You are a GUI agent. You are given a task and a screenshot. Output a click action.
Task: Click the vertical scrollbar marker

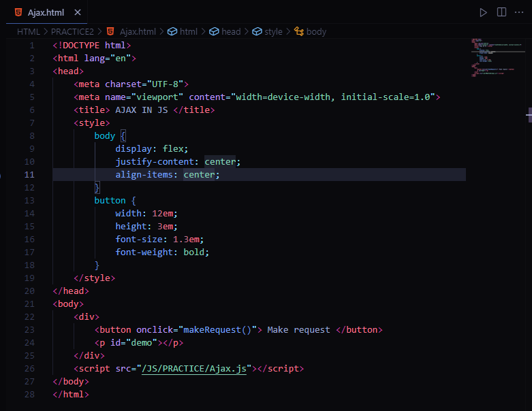click(529, 115)
